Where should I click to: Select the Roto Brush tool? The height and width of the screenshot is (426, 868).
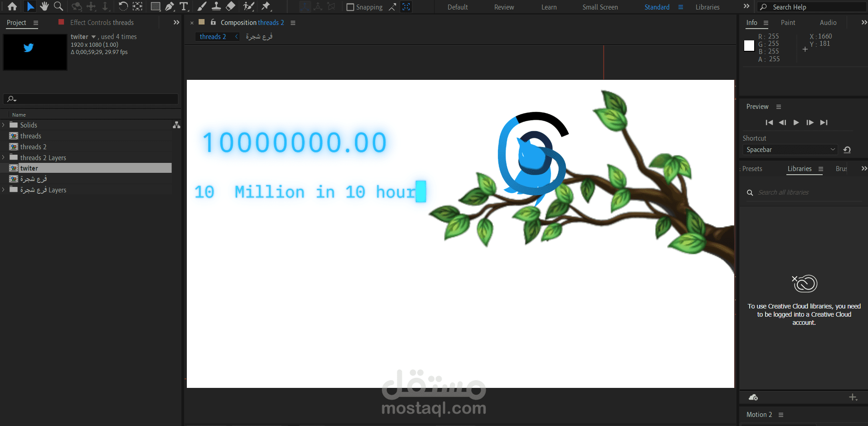tap(249, 6)
